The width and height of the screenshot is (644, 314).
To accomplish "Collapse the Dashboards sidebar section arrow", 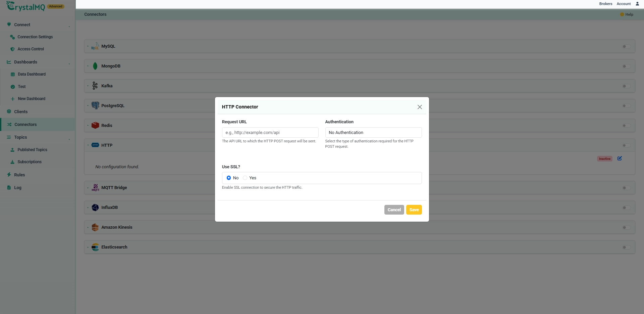I will click(x=69, y=63).
